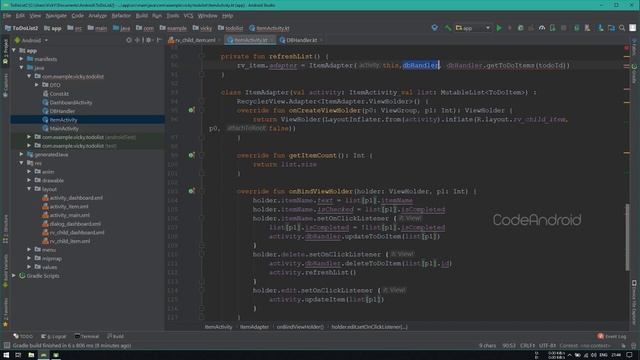Viewport: 640px width, 360px height.
Task: Open the File menu
Action: tap(7, 16)
